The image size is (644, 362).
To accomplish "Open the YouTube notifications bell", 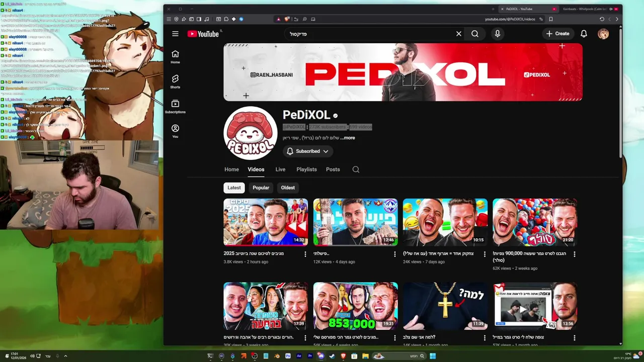I will point(584,34).
